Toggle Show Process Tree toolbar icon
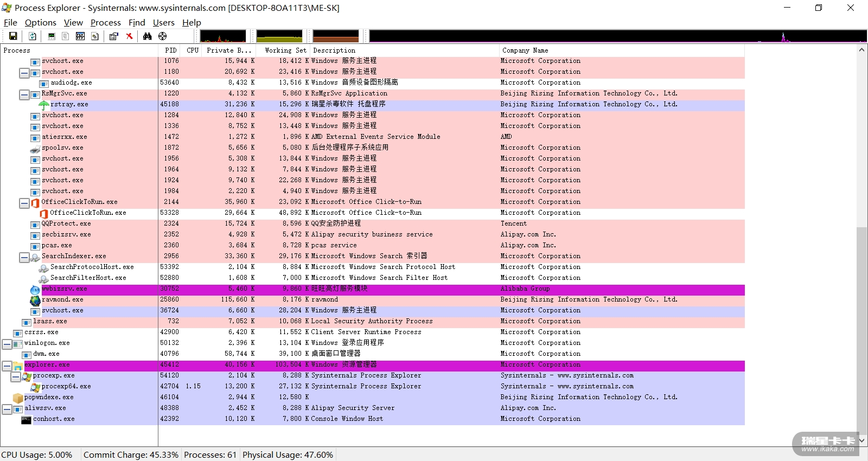Screen dimensions: 868x461 (x=65, y=36)
